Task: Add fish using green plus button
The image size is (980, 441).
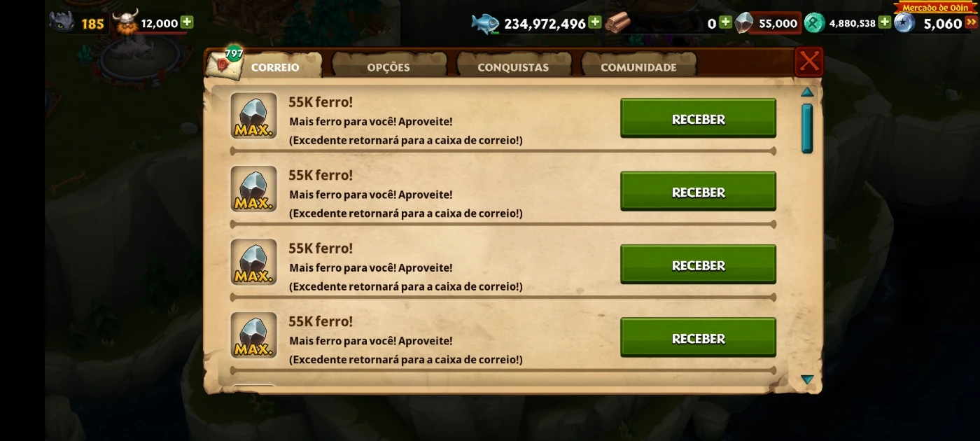Action: point(595,23)
